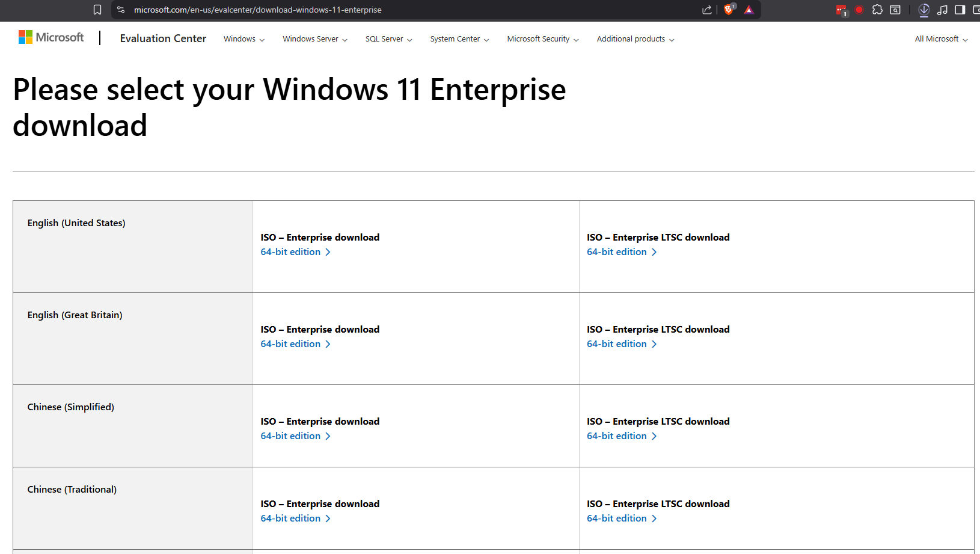Open the downloads icon in toolbar
This screenshot has height=554, width=980.
(924, 10)
